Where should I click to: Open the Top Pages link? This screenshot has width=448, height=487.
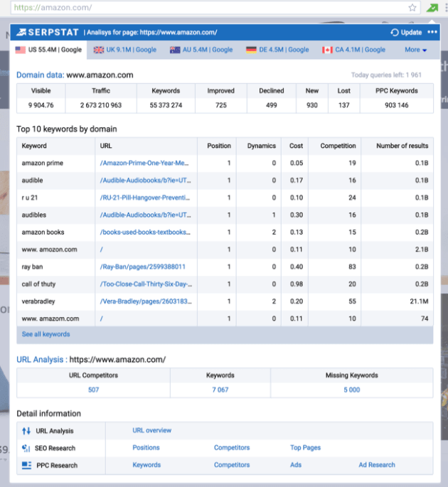tap(305, 448)
